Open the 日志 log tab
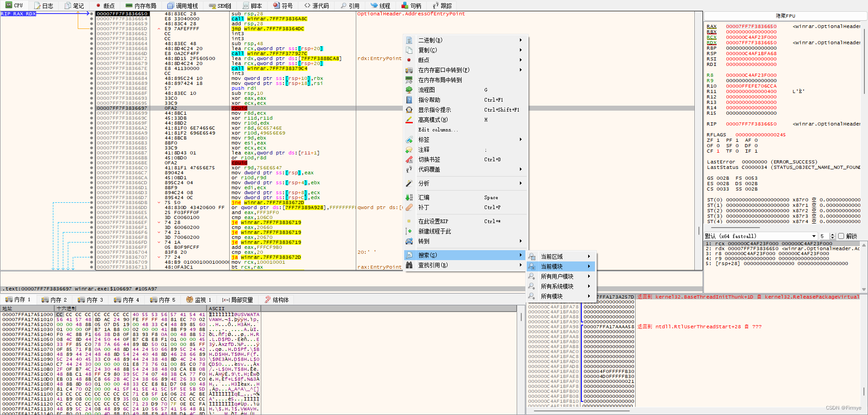 tap(43, 6)
